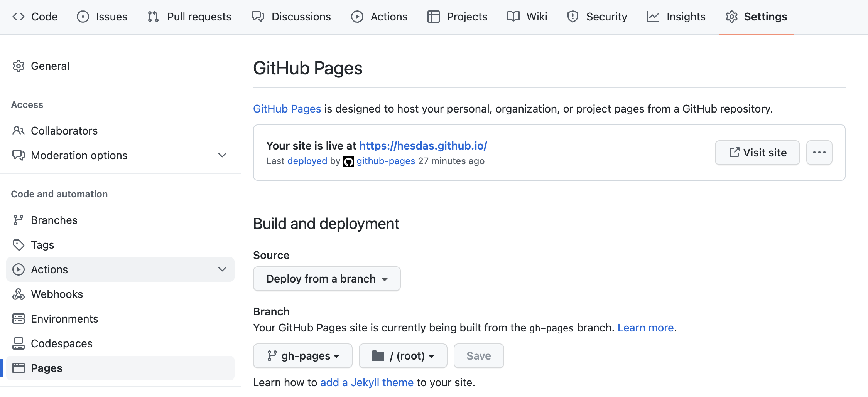Image resolution: width=868 pixels, height=397 pixels.
Task: Click the Environments server icon
Action: (19, 319)
